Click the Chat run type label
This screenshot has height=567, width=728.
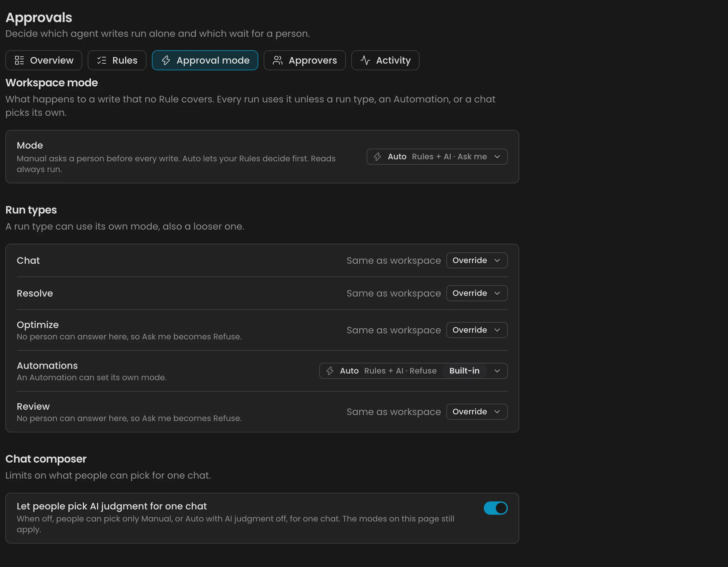28,260
